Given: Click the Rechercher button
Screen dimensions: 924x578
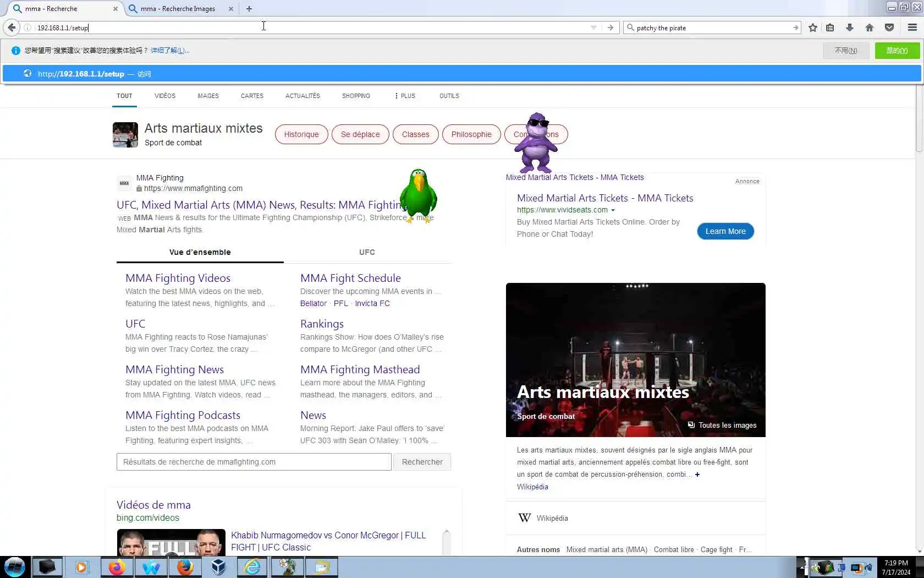Looking at the screenshot, I should 422,462.
